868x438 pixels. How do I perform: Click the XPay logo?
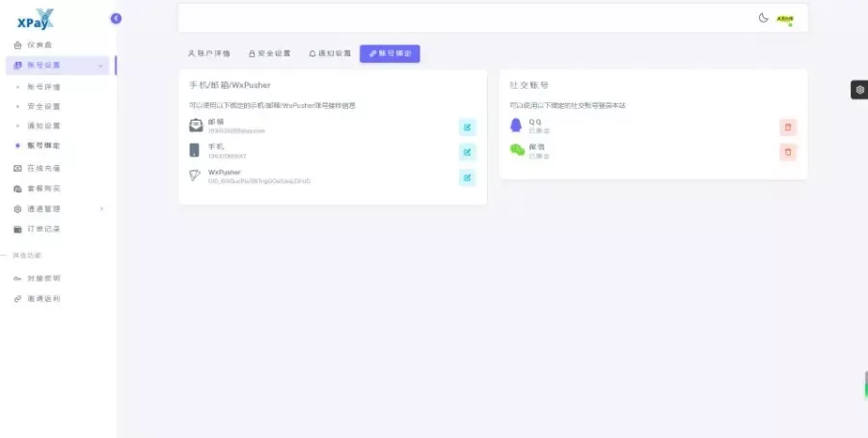coord(35,17)
